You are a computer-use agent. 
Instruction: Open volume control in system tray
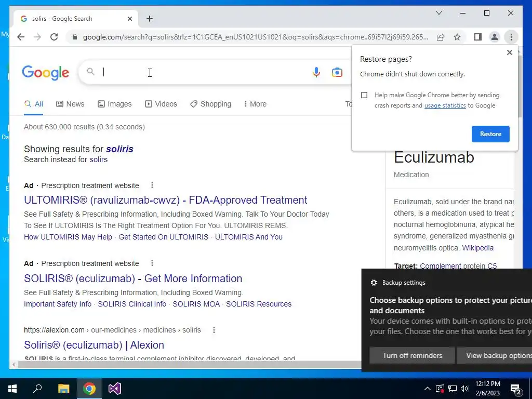coord(464,389)
